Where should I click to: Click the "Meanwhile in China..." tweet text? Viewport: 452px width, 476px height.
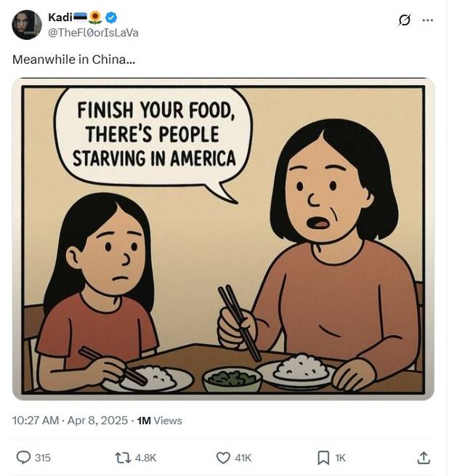tap(73, 60)
